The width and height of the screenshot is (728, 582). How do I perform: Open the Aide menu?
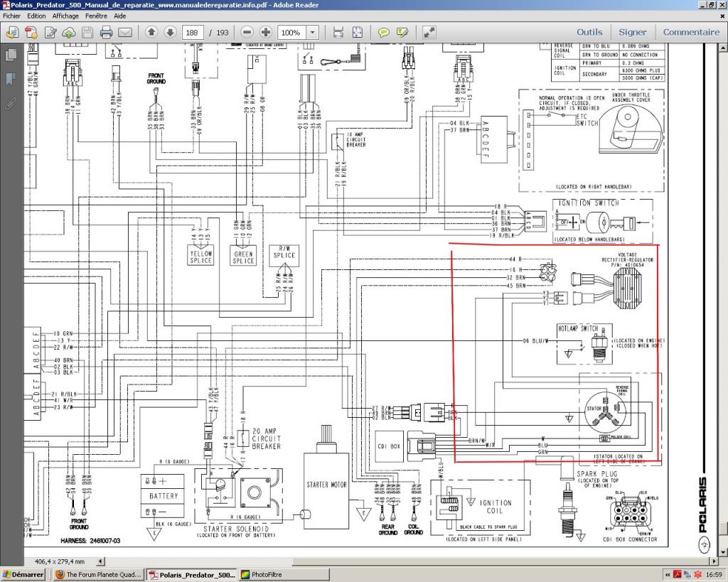pos(119,16)
